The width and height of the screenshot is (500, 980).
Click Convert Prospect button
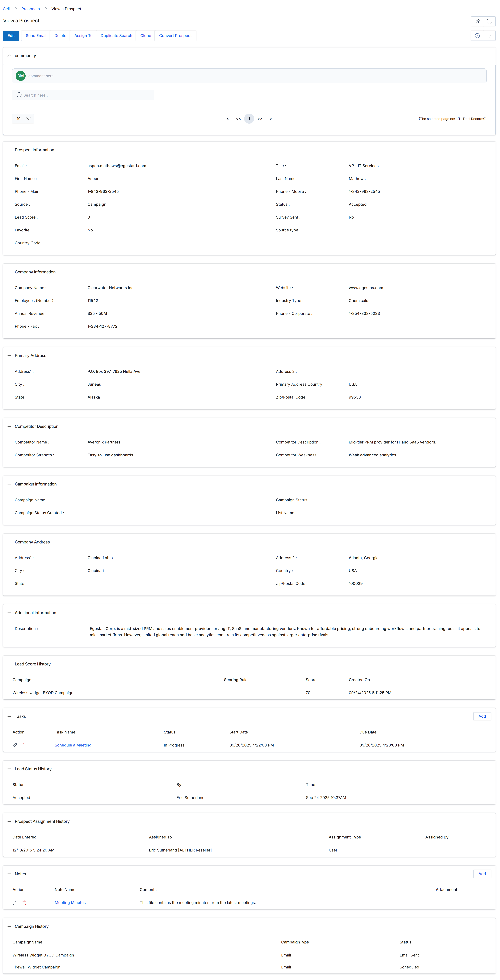point(175,36)
